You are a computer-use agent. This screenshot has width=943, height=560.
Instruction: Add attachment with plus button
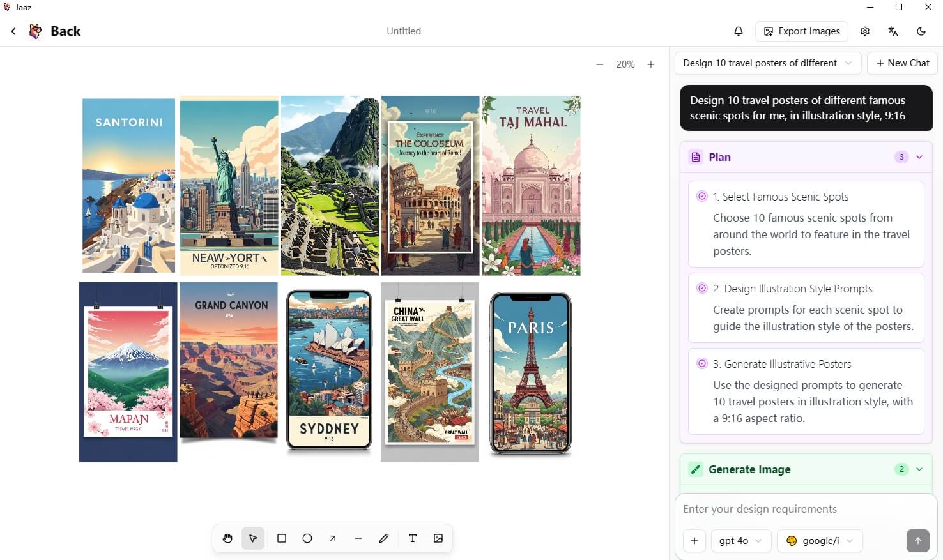694,541
